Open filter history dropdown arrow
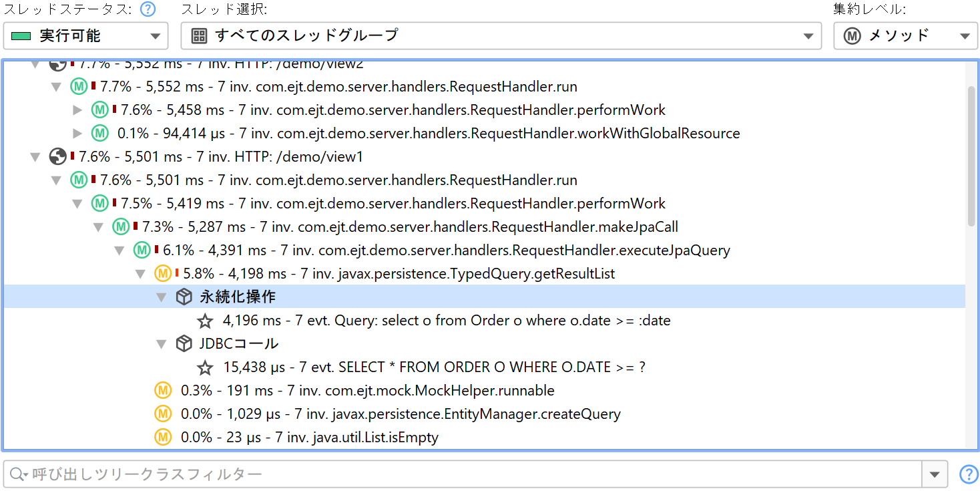The image size is (980, 491). (x=934, y=474)
